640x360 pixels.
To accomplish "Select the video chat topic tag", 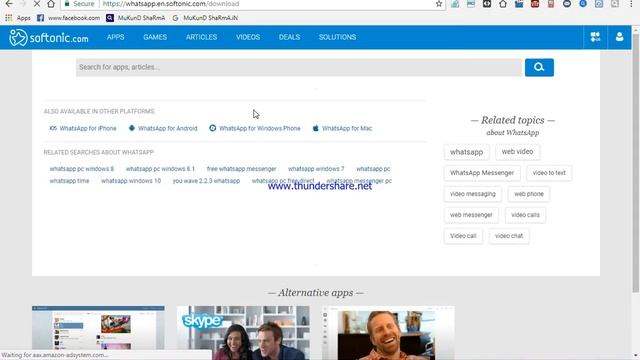I will point(509,236).
